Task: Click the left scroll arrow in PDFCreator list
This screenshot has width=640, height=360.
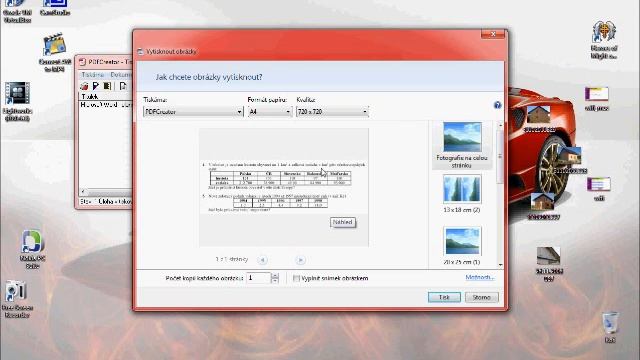Action: pyautogui.click(x=83, y=191)
